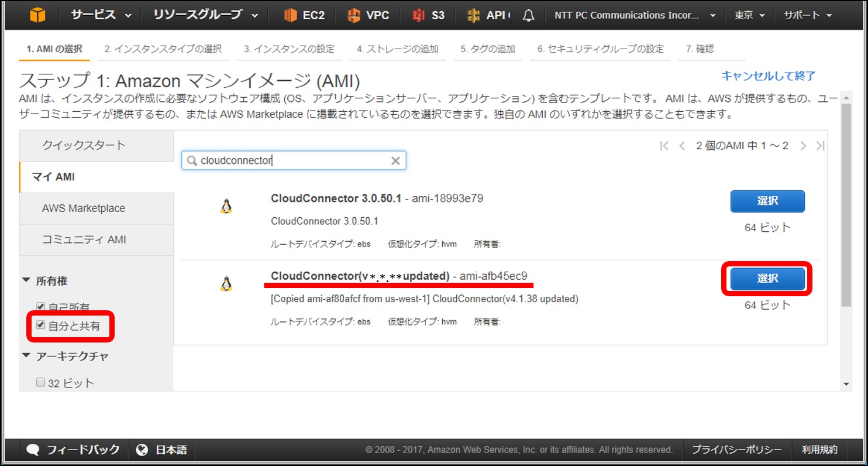Click the page vertical scrollbar thumb
This screenshot has width=868, height=466.
tap(846, 205)
